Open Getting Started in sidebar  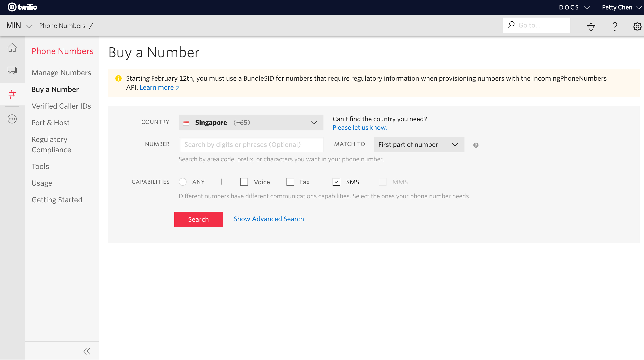(57, 200)
